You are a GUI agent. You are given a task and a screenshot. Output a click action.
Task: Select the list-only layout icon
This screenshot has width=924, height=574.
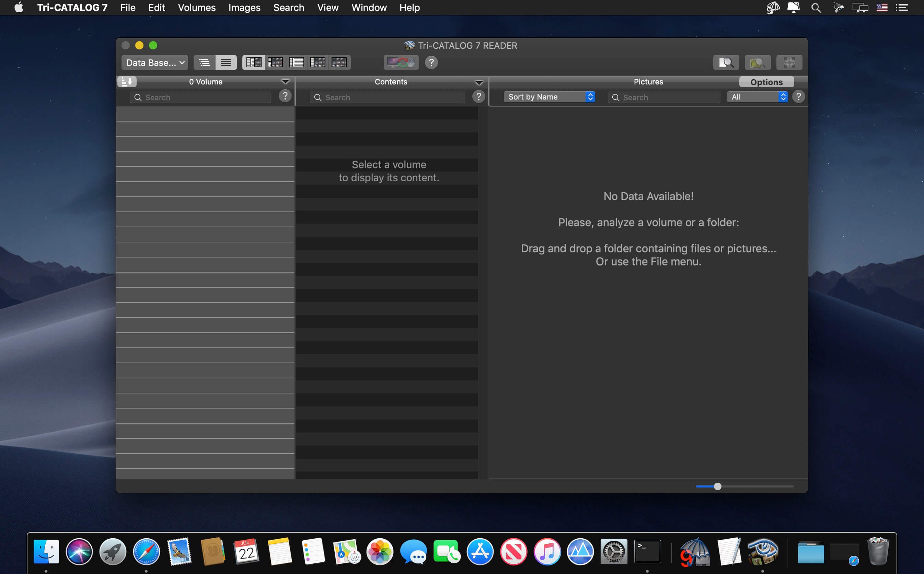296,62
